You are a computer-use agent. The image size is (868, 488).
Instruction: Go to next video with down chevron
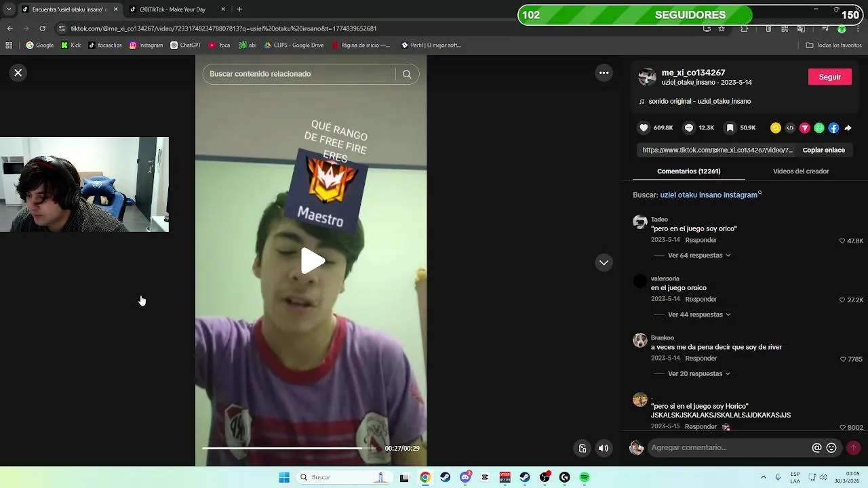[x=604, y=262]
